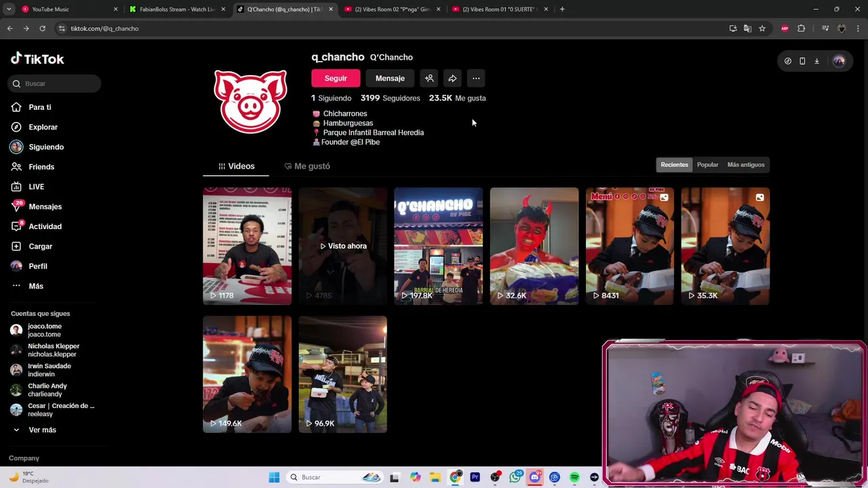Open video with 96.9K views
Viewport: 868px width, 488px height.
[x=342, y=374]
